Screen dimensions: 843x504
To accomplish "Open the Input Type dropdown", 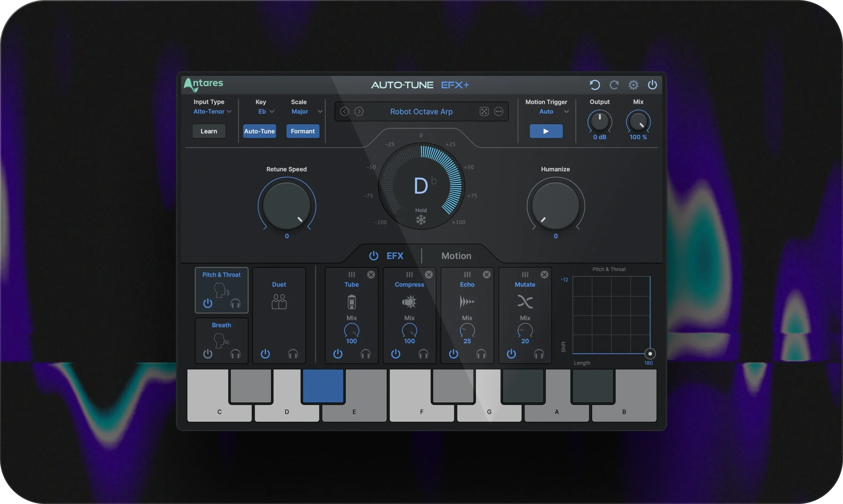I will [x=212, y=111].
